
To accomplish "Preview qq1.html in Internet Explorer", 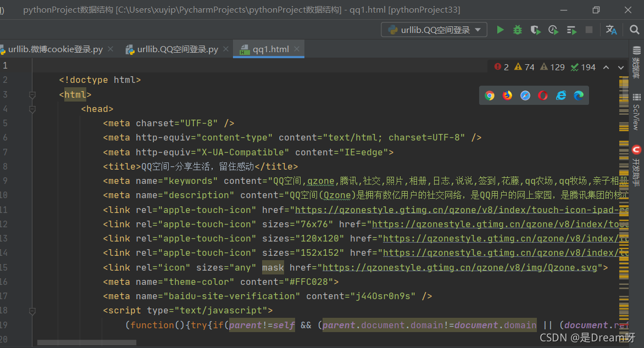I will (560, 96).
